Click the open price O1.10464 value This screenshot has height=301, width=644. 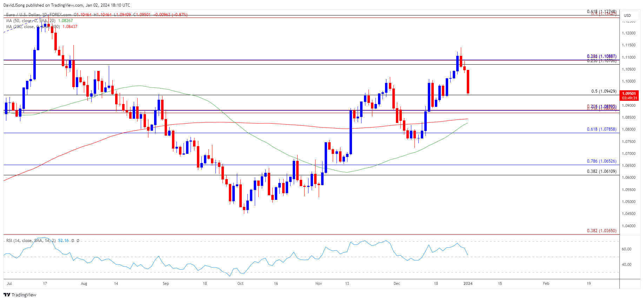82,15
